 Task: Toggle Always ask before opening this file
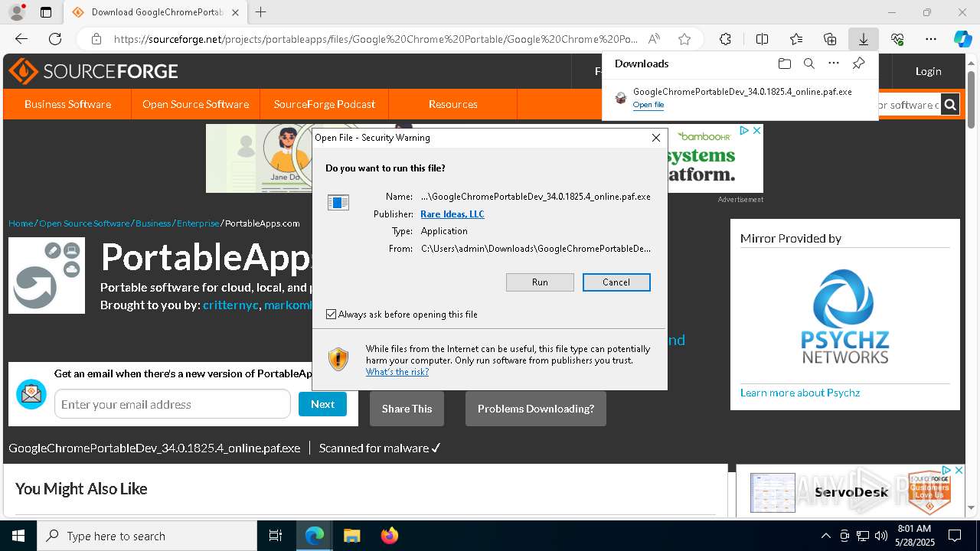coord(331,315)
